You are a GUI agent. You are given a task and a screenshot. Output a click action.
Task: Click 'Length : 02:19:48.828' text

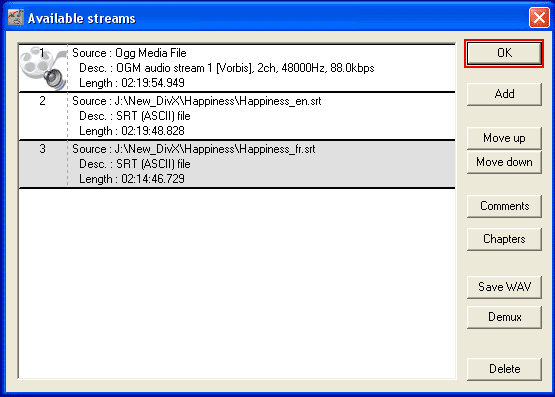coord(132,131)
